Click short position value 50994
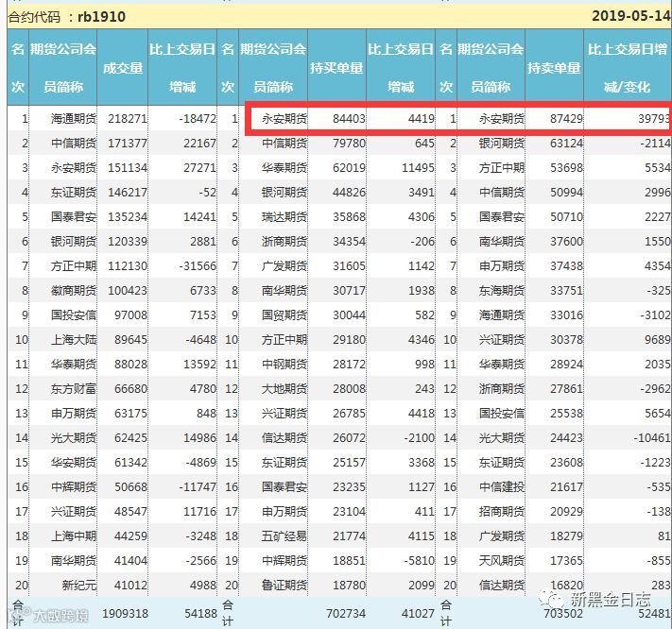 pyautogui.click(x=566, y=193)
